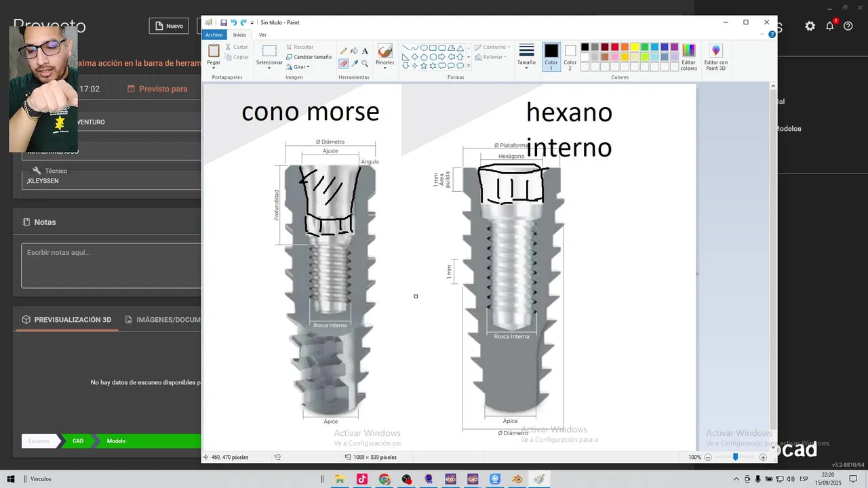The image size is (868, 488).
Task: Open File Explorer from taskbar
Action: tap(340, 479)
